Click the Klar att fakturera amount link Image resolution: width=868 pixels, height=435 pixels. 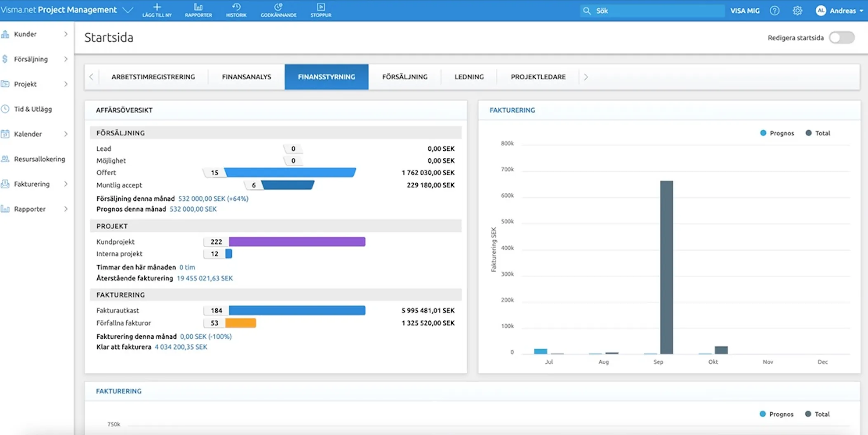[x=181, y=347]
